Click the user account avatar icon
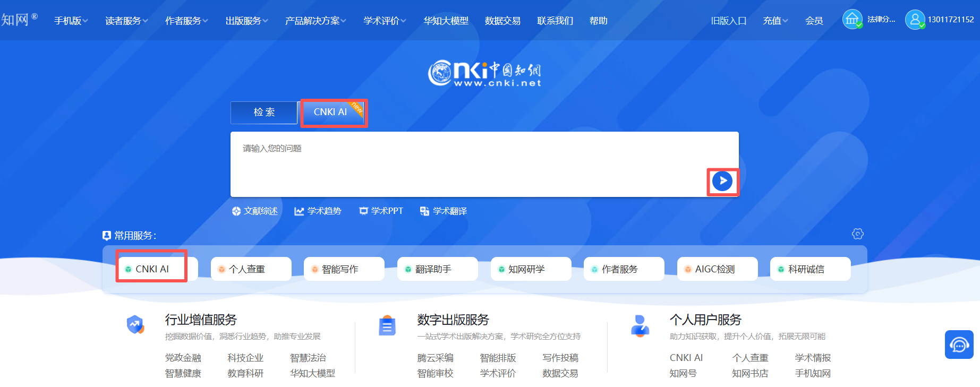The height and width of the screenshot is (387, 980). pos(915,20)
